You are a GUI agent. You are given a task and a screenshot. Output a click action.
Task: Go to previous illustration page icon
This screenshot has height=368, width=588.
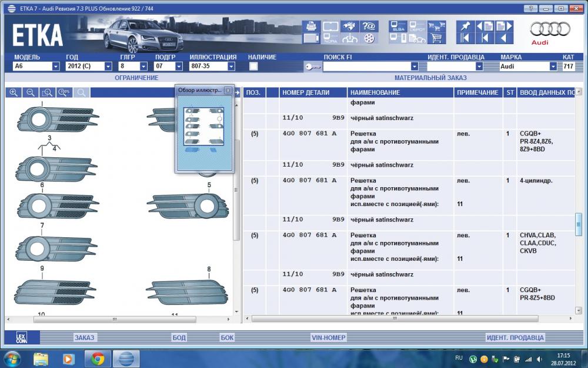click(x=485, y=26)
